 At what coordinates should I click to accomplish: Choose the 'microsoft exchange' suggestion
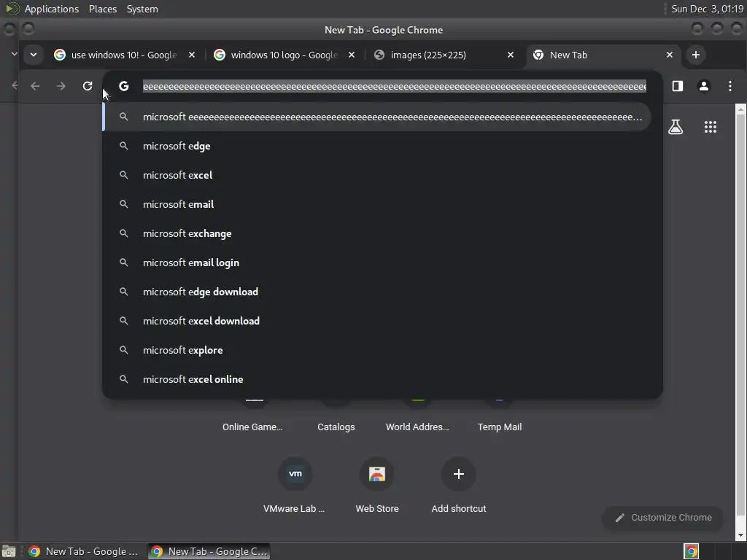[377, 233]
